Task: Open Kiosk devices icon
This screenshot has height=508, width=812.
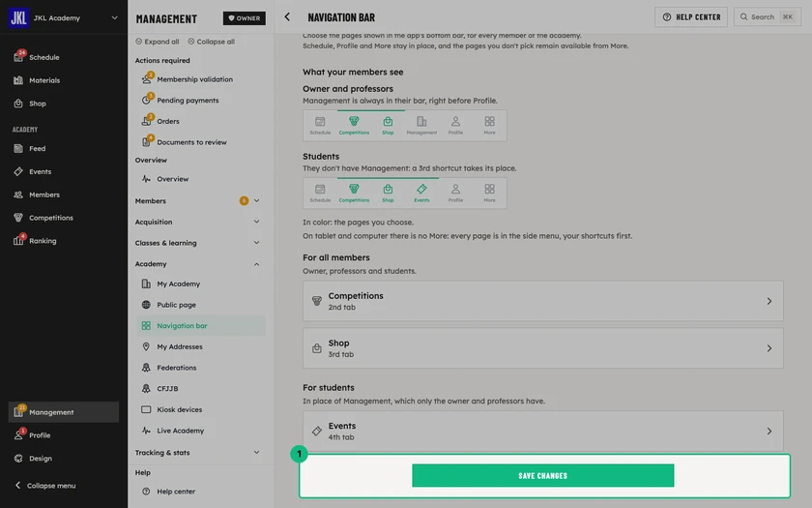Action: [x=146, y=409]
